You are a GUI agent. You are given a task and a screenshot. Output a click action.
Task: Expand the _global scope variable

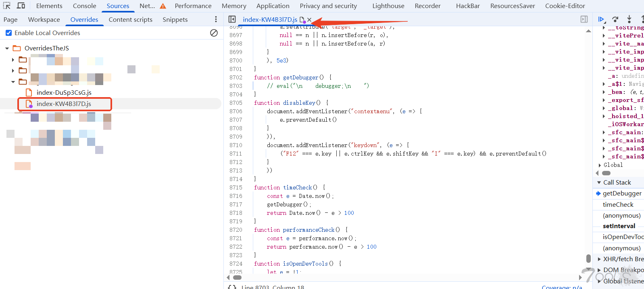(604, 108)
